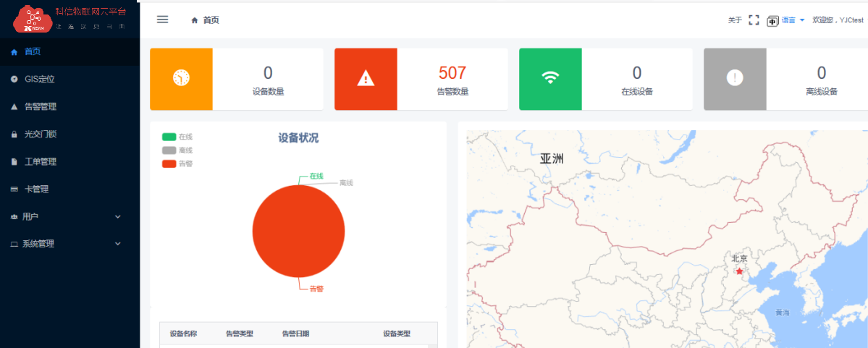Click the 507 alarm count number
868x348 pixels.
tap(452, 72)
